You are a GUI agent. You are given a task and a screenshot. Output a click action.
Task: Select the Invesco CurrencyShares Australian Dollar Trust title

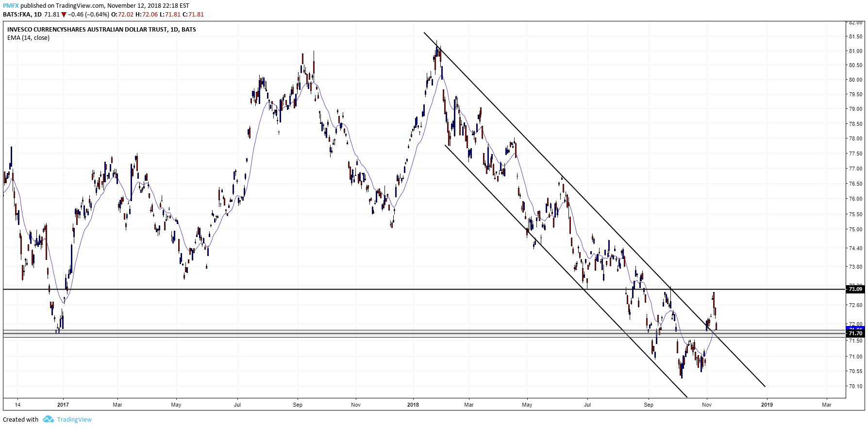click(x=101, y=30)
